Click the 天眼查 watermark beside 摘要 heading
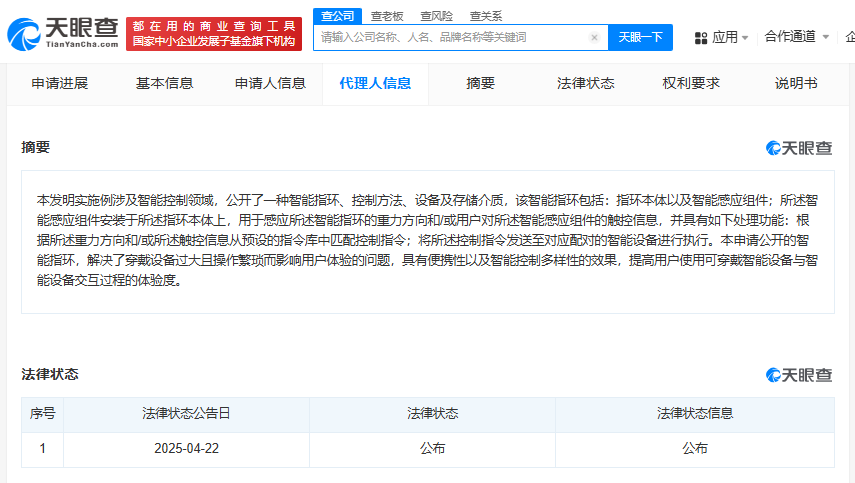 pos(799,148)
